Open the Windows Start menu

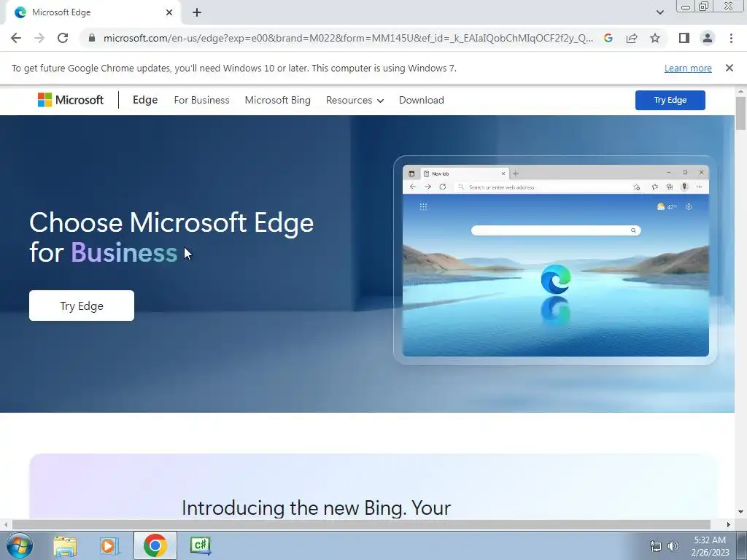20,545
